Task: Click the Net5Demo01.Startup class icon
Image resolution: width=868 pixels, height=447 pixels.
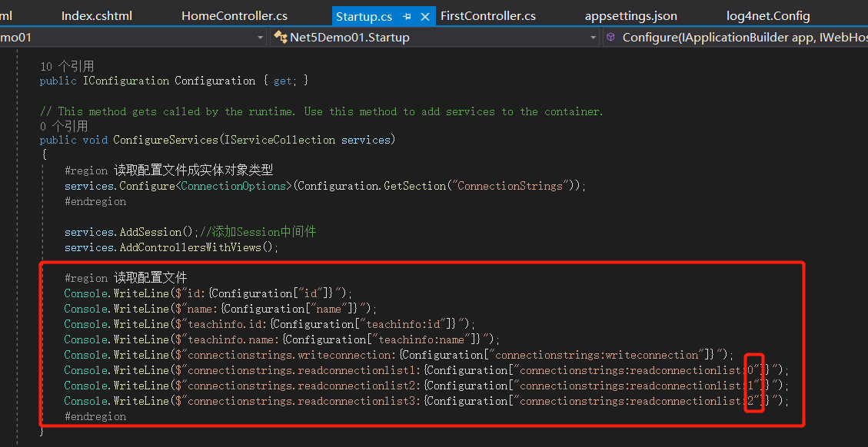Action: coord(280,37)
